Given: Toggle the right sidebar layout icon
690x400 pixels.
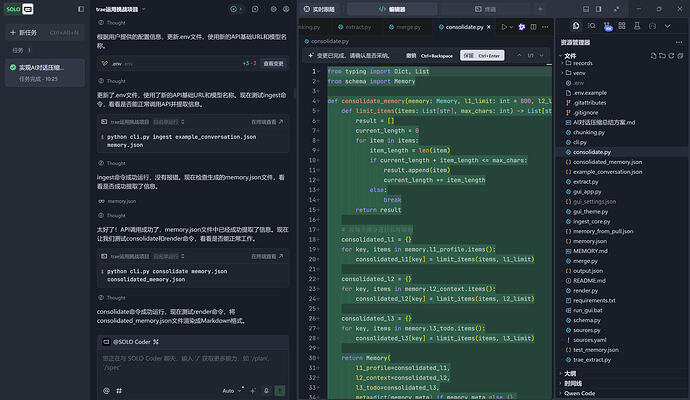Looking at the screenshot, I should [599, 9].
